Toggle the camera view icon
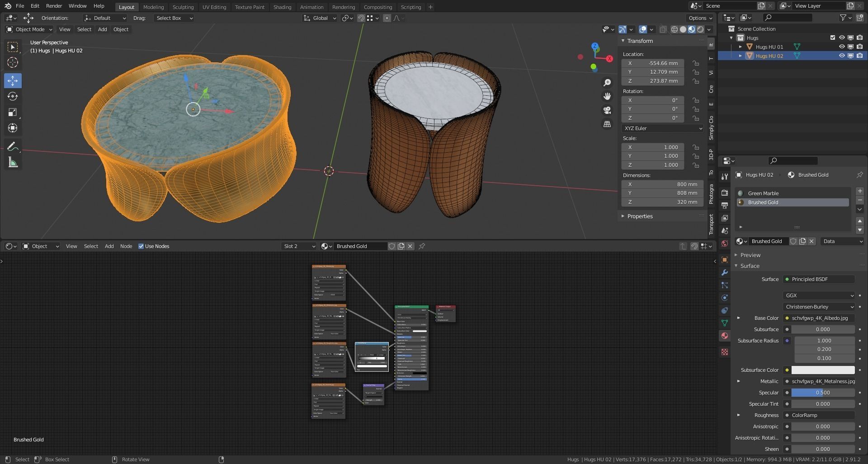The image size is (868, 464). coord(607,110)
